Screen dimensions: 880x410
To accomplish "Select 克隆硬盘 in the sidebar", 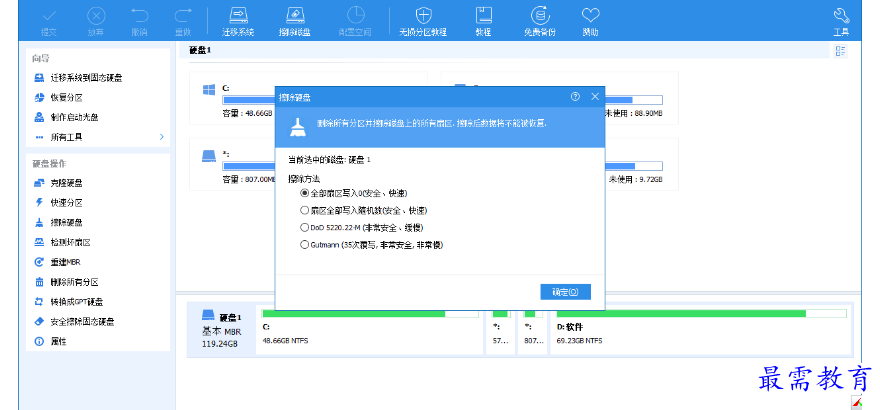I will tap(66, 183).
